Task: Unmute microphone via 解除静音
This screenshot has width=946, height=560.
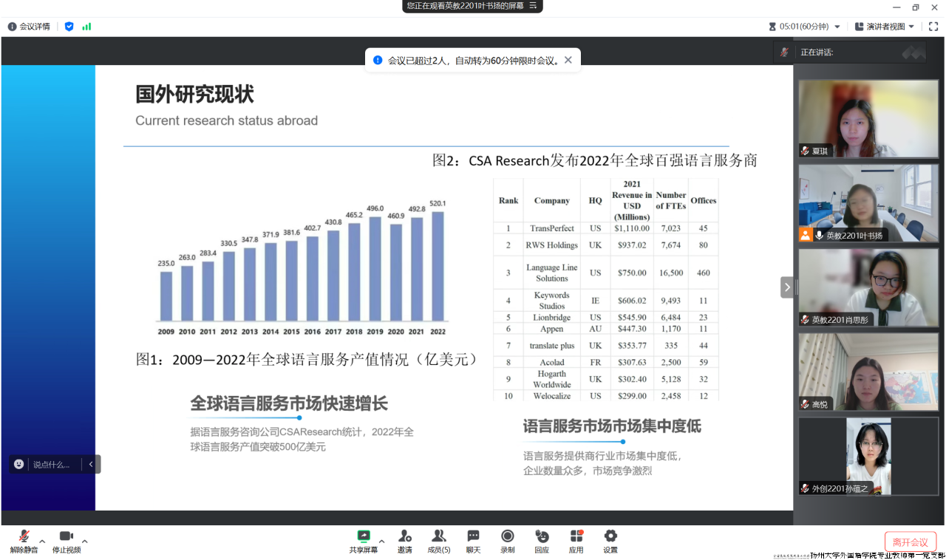Action: click(x=24, y=540)
